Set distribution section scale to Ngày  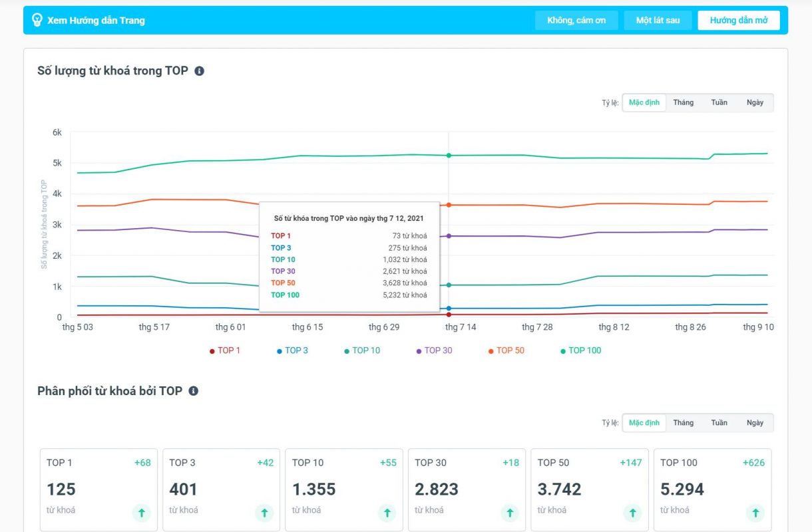(x=755, y=423)
